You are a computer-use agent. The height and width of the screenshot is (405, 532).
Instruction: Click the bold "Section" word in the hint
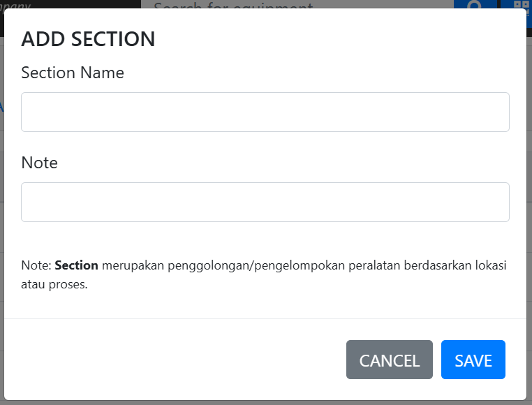point(76,265)
